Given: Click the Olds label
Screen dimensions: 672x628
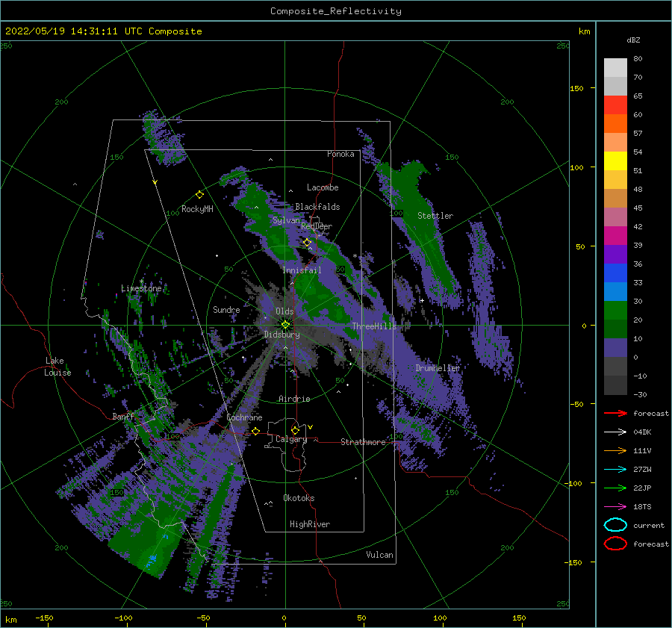Looking at the screenshot, I should pos(284,311).
